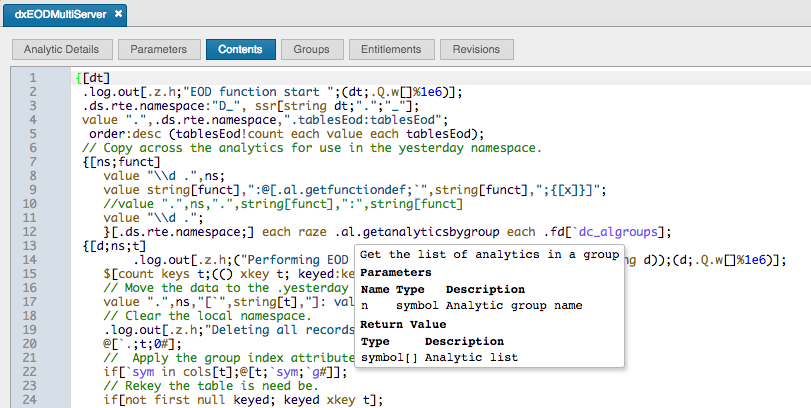
Task: Click the 'Rekey the table is need be' comment
Action: [211, 386]
